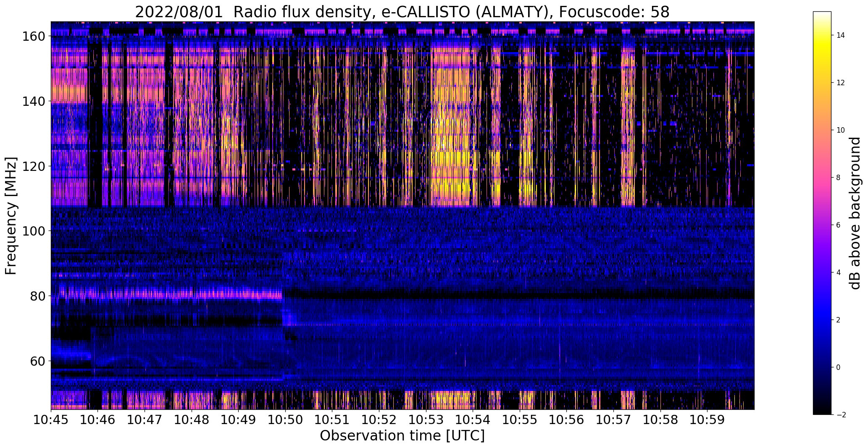868x448 pixels.
Task: Click the 10:49 time tick label
Action: coord(239,420)
